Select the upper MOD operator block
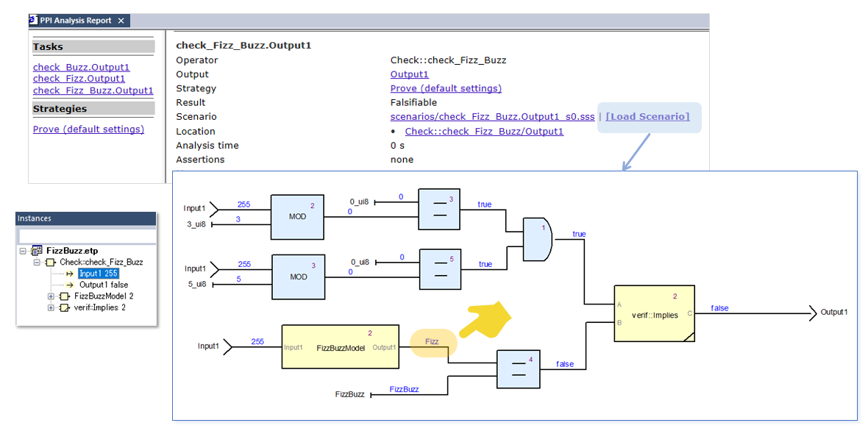Viewport: 868px width, 445px height. click(x=297, y=217)
